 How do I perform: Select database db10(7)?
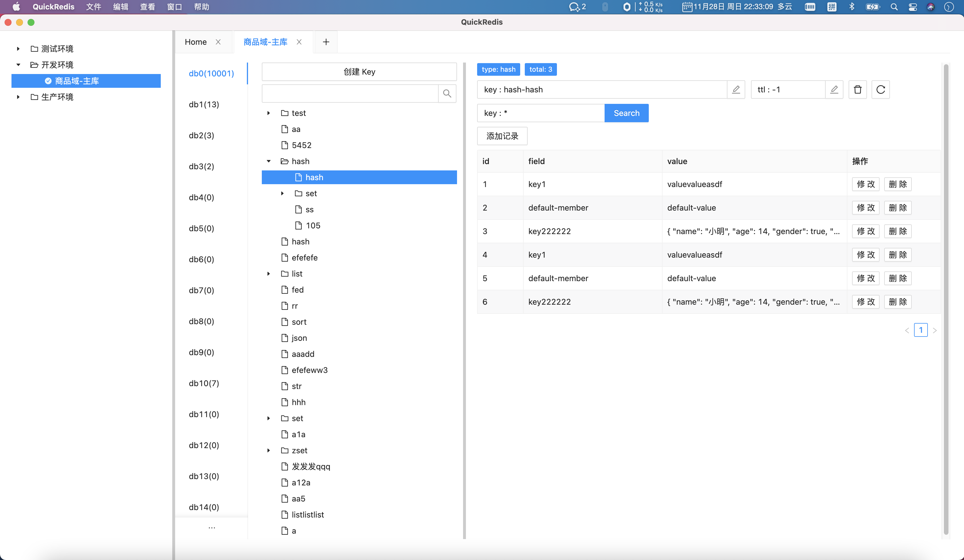[x=204, y=383]
